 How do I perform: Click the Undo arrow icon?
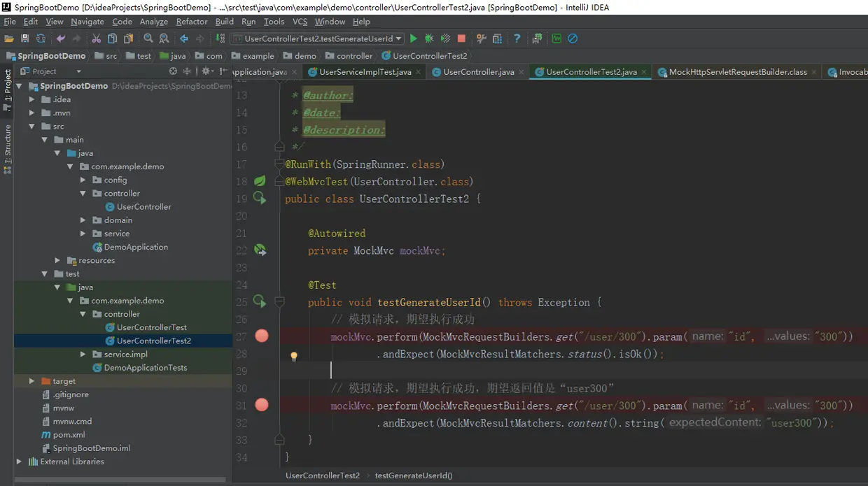point(61,38)
